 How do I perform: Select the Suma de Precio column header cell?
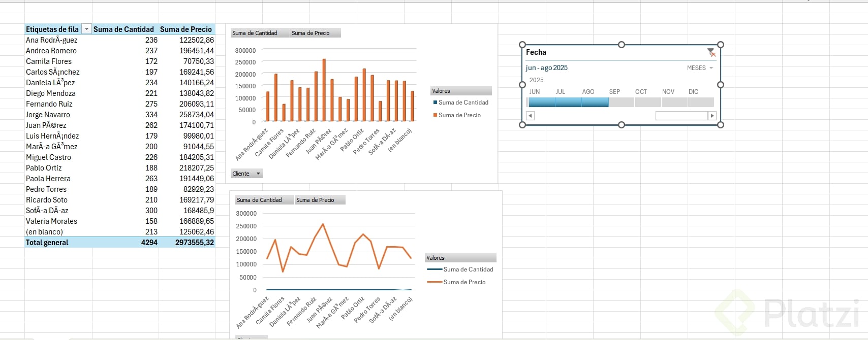coord(187,29)
